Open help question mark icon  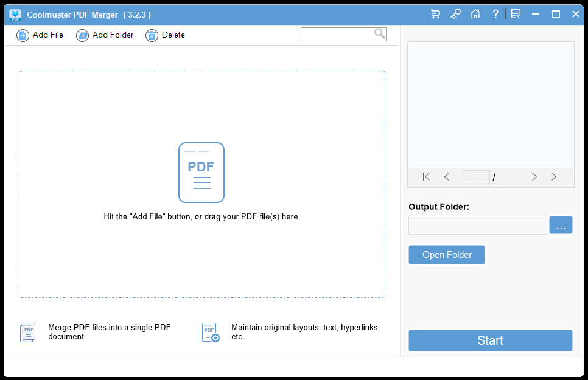(495, 14)
